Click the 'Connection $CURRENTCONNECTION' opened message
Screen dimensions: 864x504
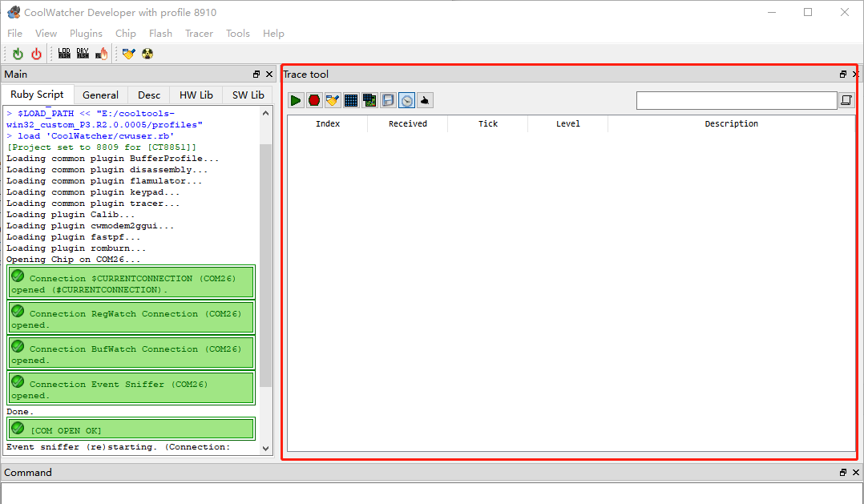(131, 283)
